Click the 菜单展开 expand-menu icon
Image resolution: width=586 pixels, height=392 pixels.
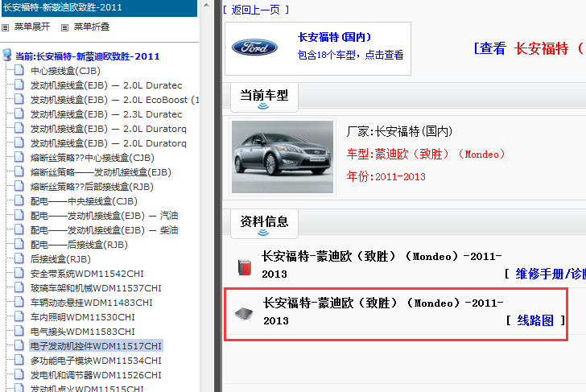[x=5, y=27]
